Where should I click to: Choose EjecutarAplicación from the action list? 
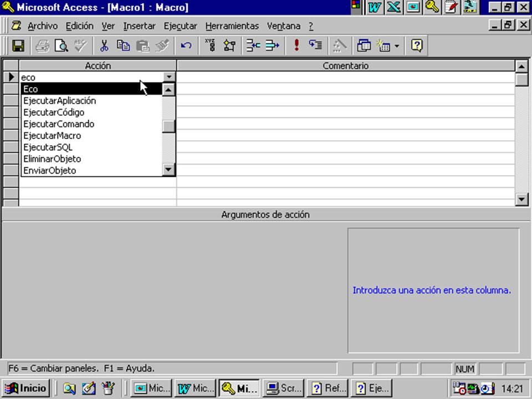(x=91, y=101)
